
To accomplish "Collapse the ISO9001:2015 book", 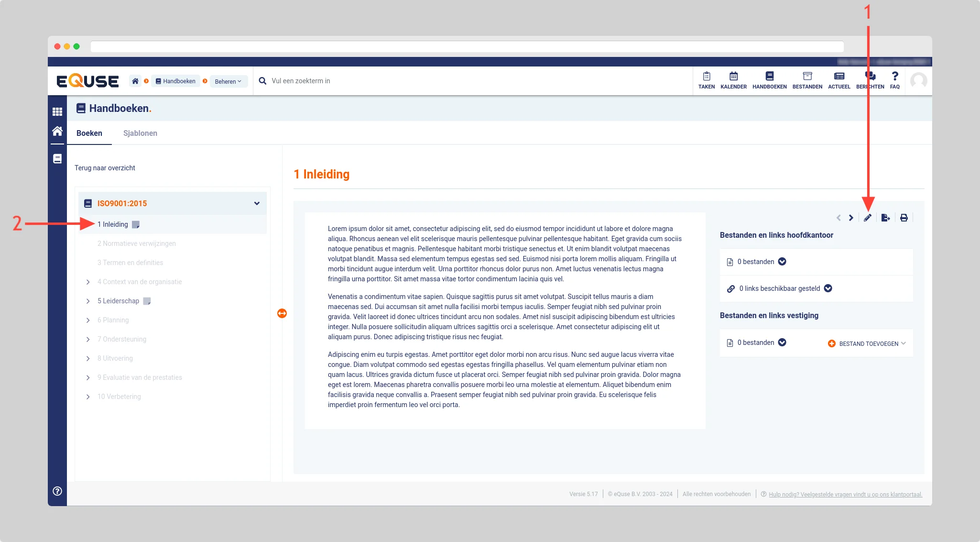I will coord(257,203).
